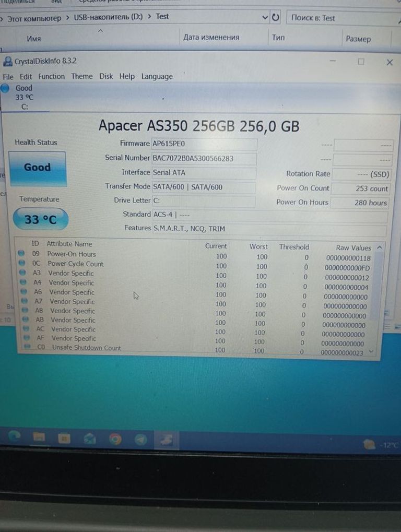This screenshot has width=401, height=532.
Task: Sort Explorer by Тип column
Action: click(x=278, y=38)
